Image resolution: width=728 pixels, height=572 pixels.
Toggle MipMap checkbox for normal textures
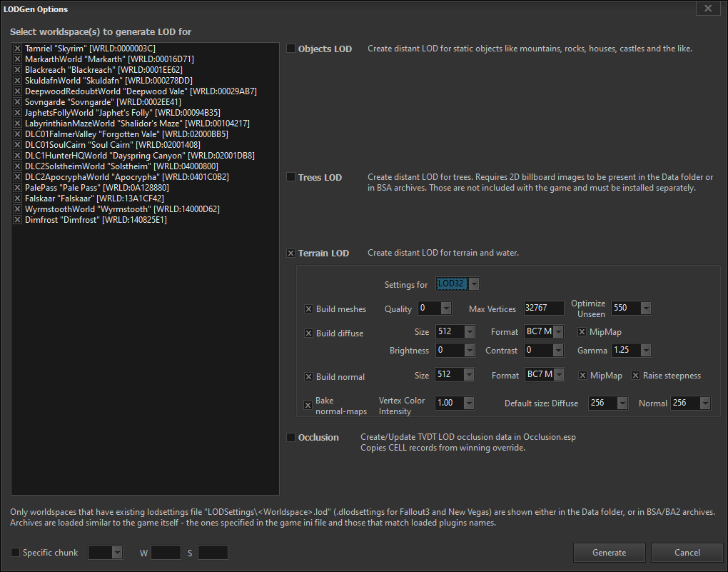[582, 375]
